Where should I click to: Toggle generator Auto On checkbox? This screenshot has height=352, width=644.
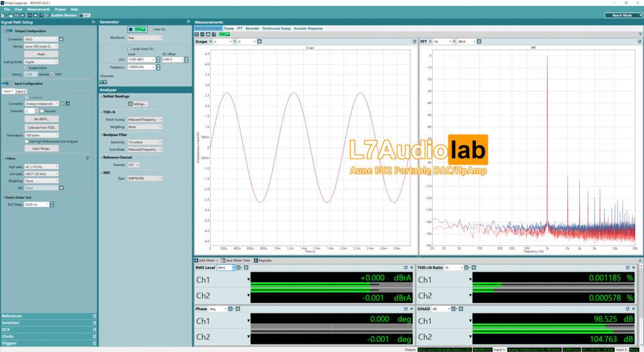click(151, 30)
